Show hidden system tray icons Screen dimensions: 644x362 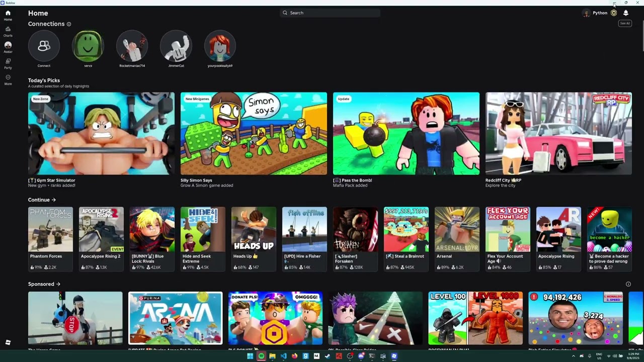pyautogui.click(x=573, y=356)
